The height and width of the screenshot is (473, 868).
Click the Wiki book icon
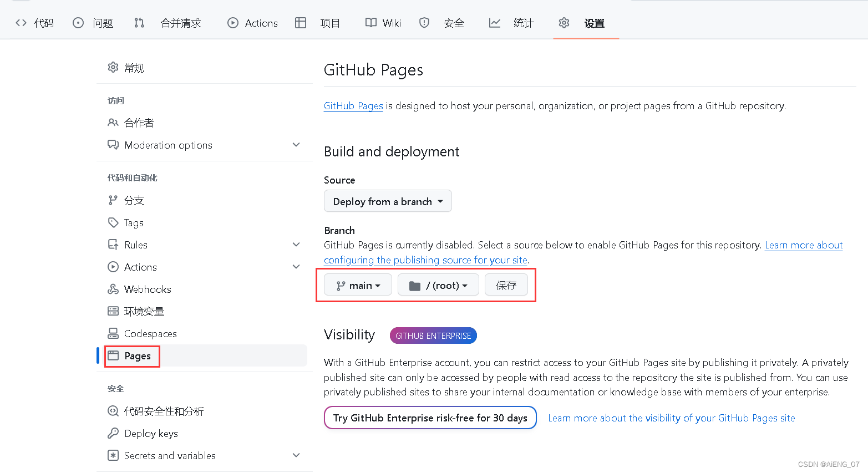[371, 23]
